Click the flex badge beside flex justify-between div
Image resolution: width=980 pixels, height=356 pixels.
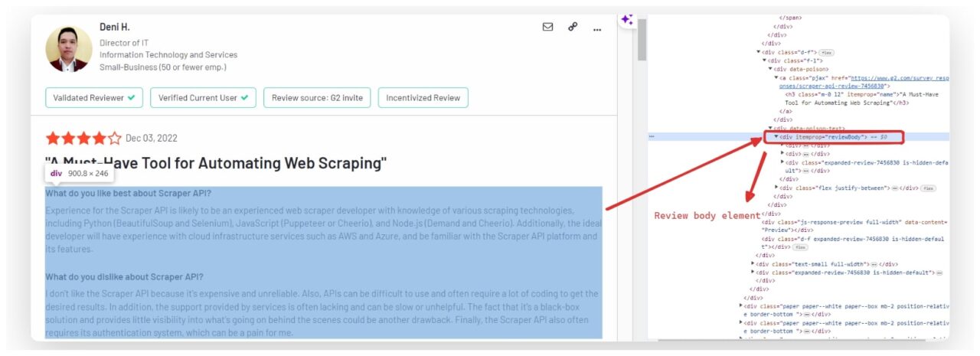pos(929,188)
